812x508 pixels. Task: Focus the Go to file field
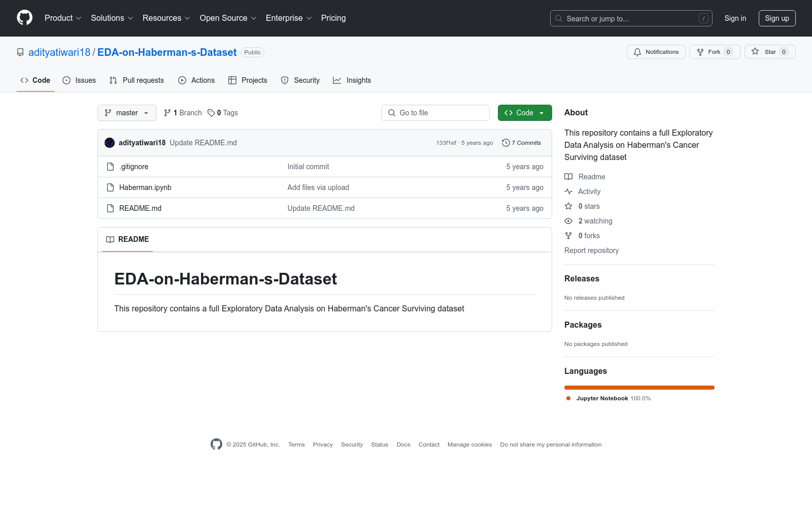click(435, 113)
